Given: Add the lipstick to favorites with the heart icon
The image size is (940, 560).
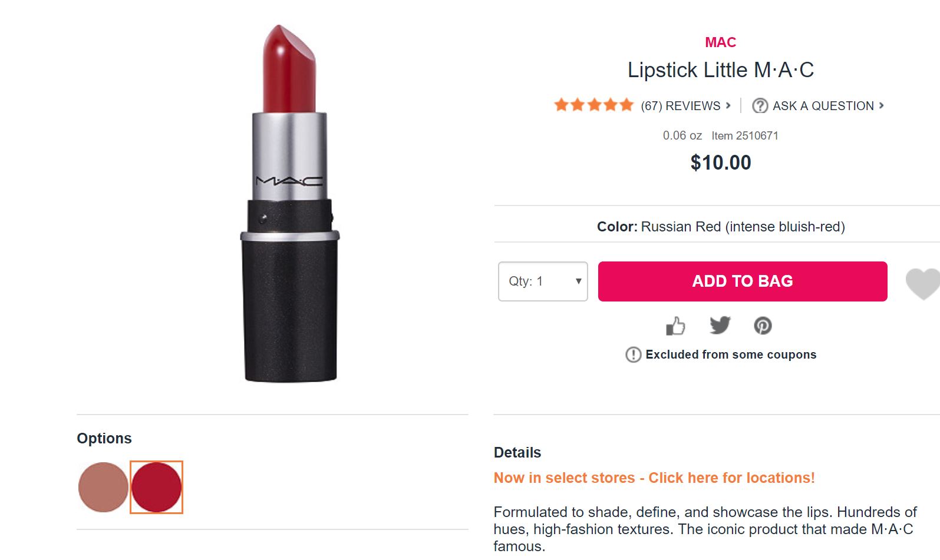Looking at the screenshot, I should (923, 283).
